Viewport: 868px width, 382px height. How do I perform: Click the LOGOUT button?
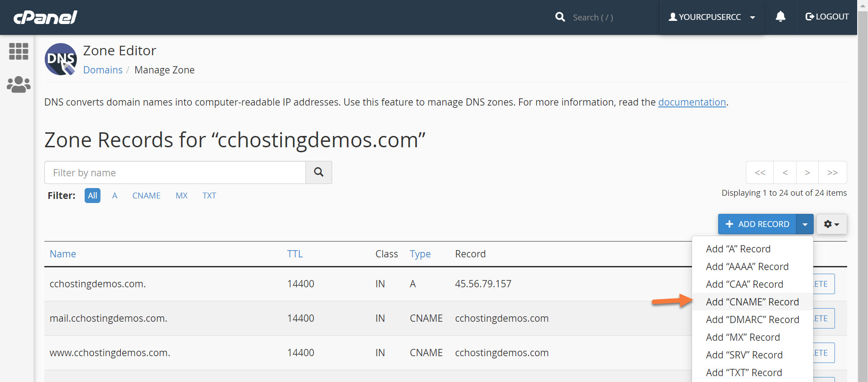click(x=827, y=17)
